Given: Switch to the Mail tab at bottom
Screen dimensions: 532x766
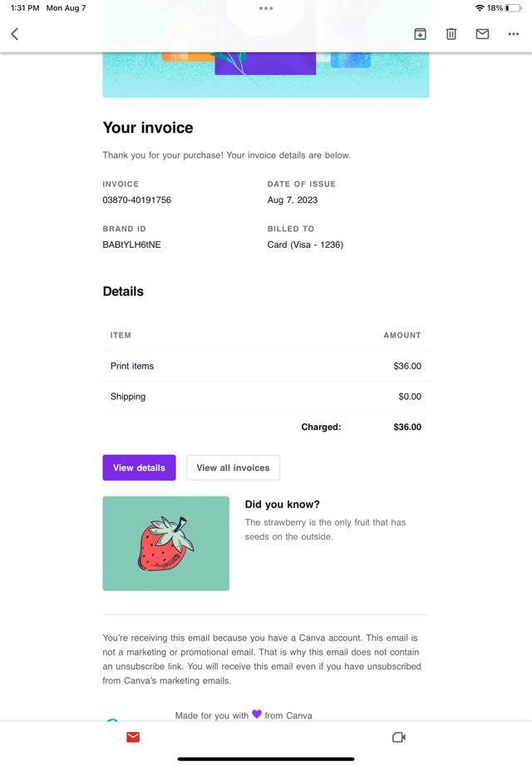Looking at the screenshot, I should [x=133, y=737].
